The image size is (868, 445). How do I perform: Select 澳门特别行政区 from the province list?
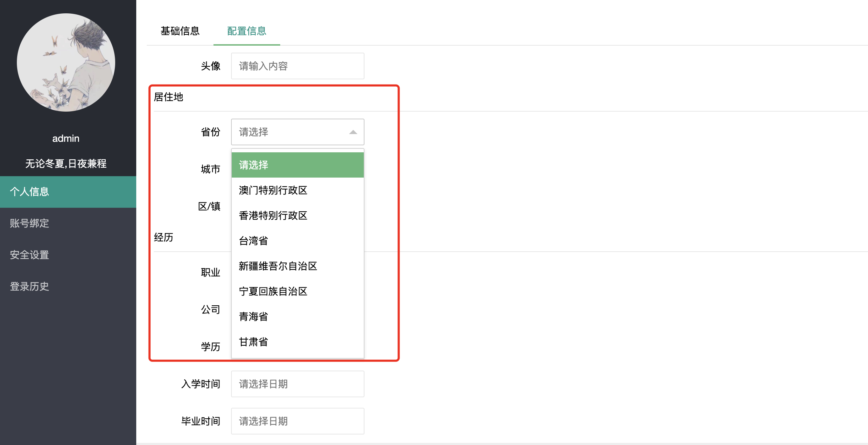point(272,190)
